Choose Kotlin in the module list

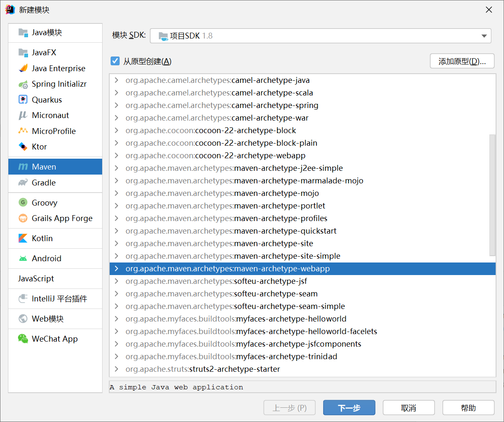pyautogui.click(x=55, y=238)
